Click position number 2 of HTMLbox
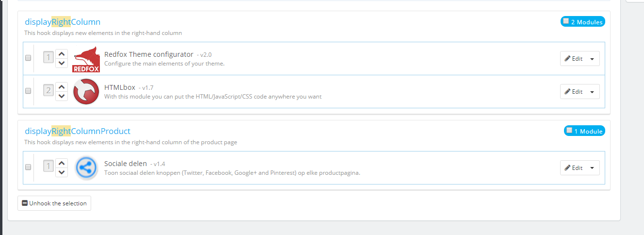Viewport: 644px width, 235px height. coord(48,91)
